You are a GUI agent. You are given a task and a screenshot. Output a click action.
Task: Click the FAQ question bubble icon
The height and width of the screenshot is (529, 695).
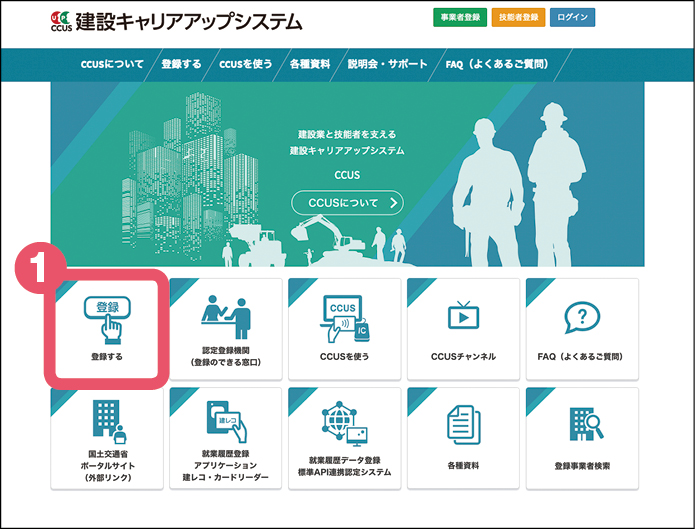pos(582,317)
